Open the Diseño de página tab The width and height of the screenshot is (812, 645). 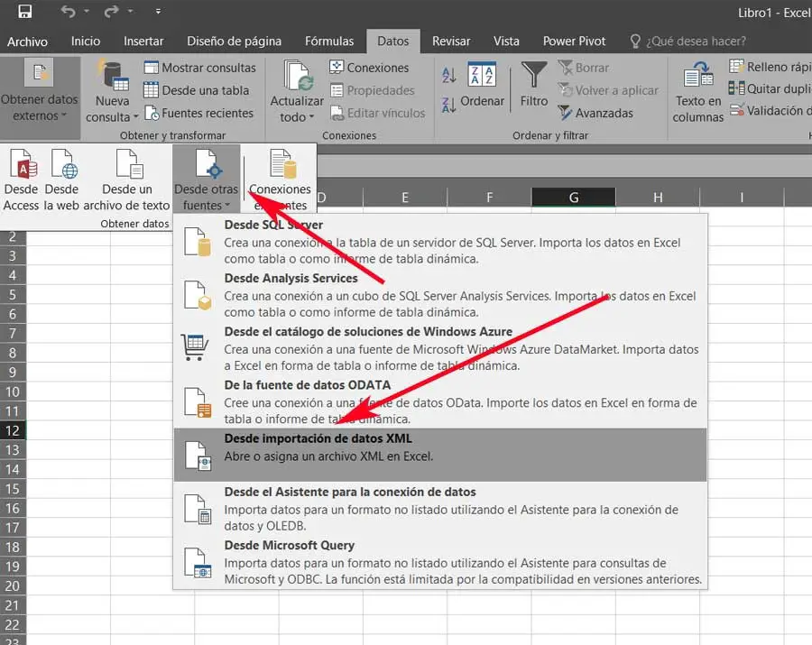(234, 41)
